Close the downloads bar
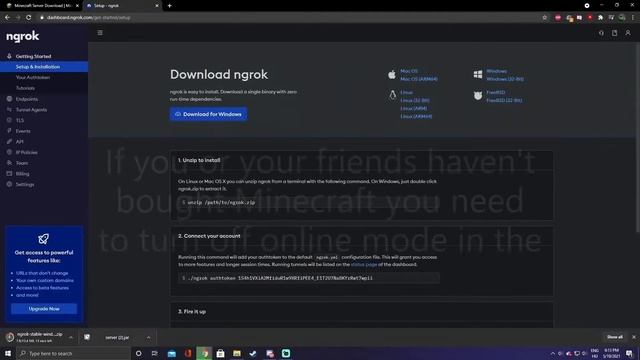The height and width of the screenshot is (360, 640). click(634, 337)
